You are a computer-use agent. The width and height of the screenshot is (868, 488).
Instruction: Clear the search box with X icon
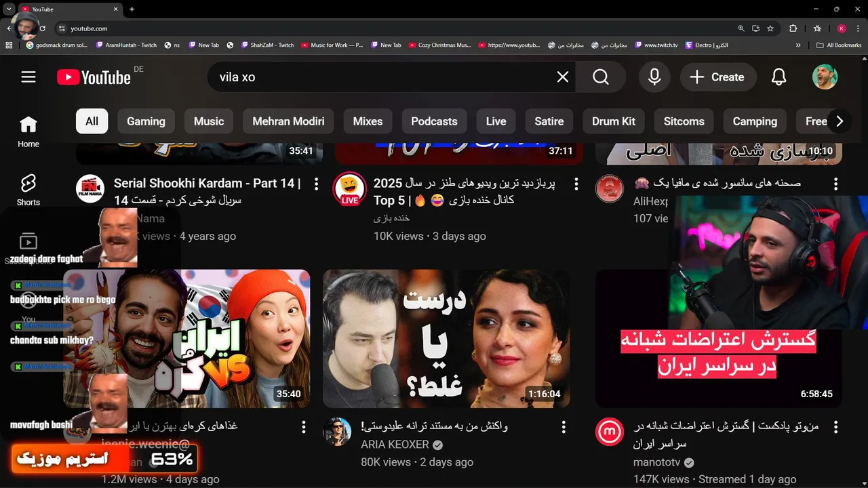[563, 77]
